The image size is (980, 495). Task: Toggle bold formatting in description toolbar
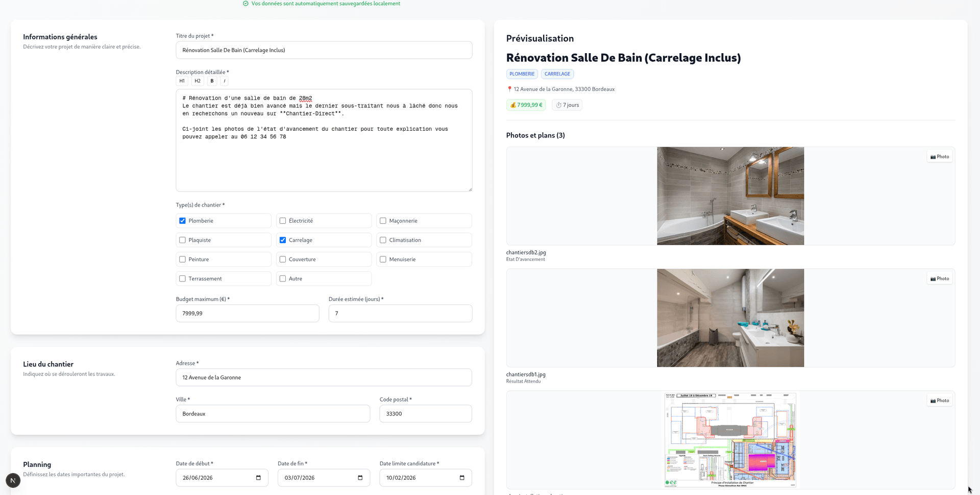click(212, 81)
